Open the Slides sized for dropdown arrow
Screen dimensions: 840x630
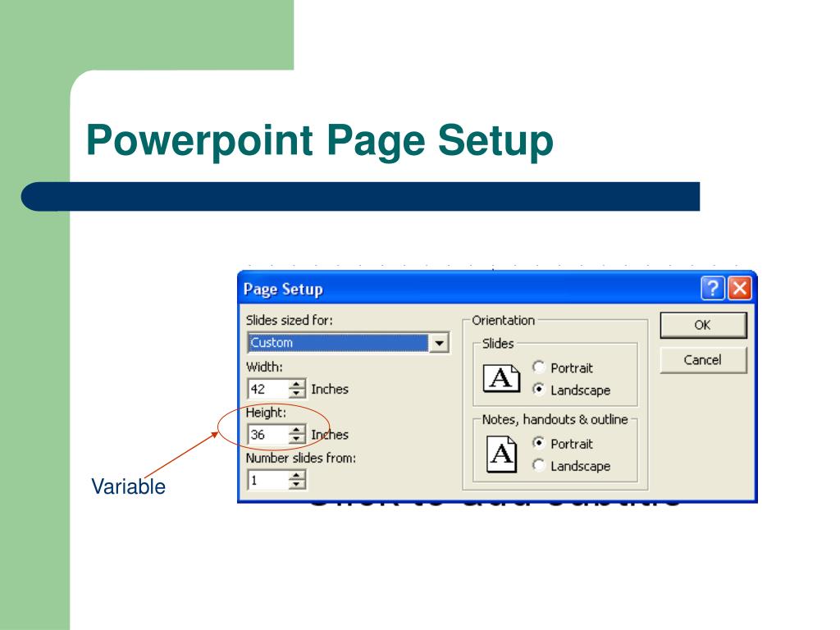click(439, 343)
